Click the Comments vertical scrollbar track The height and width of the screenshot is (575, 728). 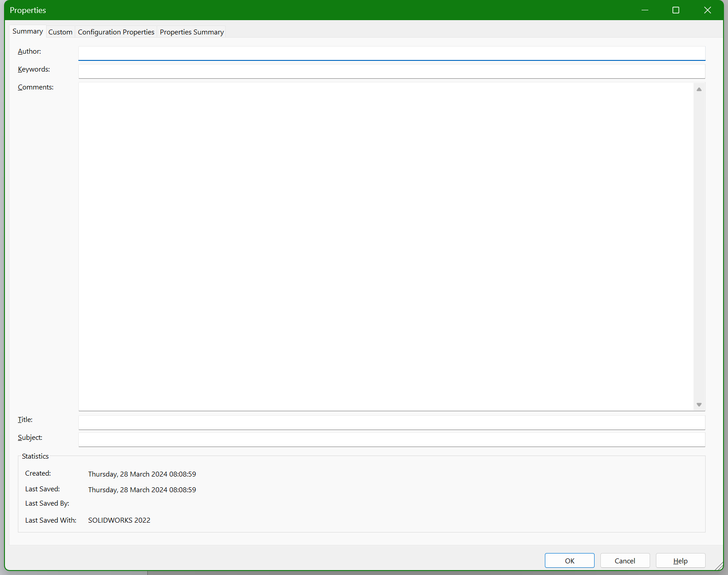point(699,246)
